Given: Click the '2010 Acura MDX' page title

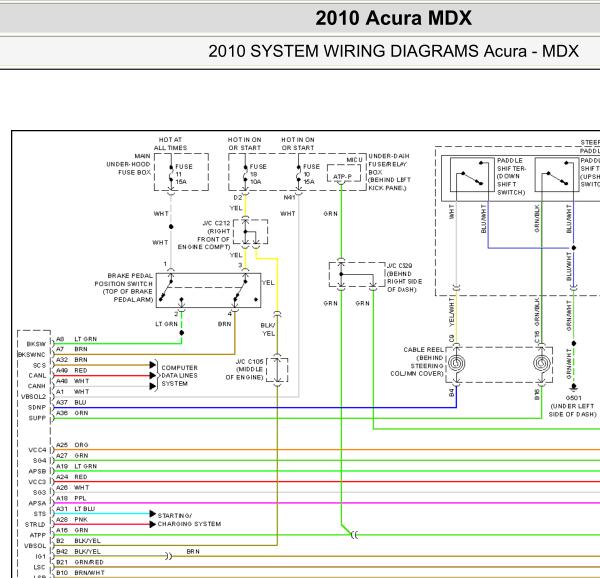Looking at the screenshot, I should pyautogui.click(x=393, y=18).
